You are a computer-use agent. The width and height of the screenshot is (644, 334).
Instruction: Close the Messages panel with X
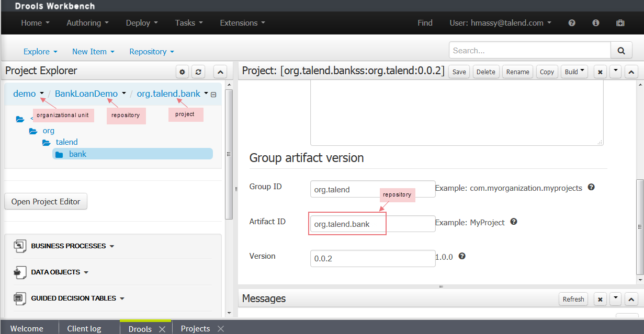[601, 299]
